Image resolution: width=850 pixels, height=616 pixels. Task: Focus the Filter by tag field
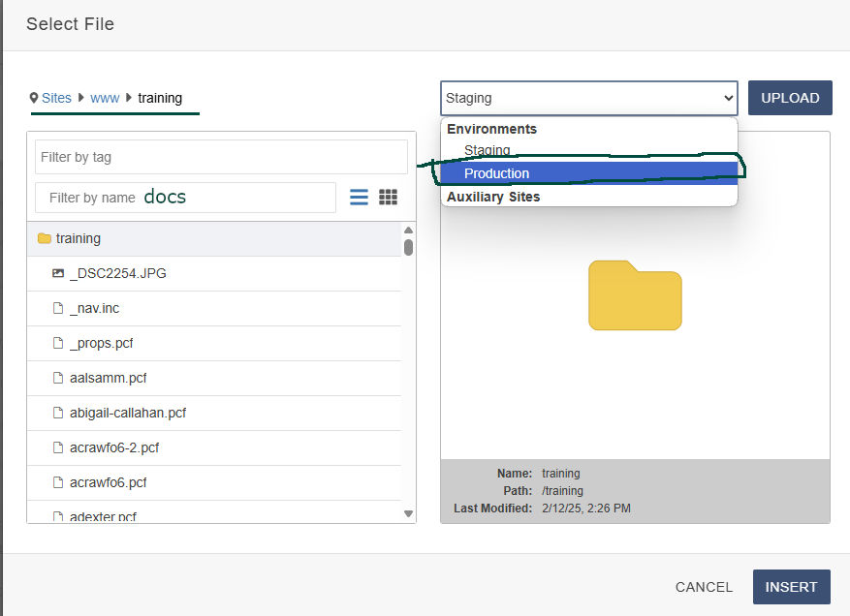coord(221,157)
